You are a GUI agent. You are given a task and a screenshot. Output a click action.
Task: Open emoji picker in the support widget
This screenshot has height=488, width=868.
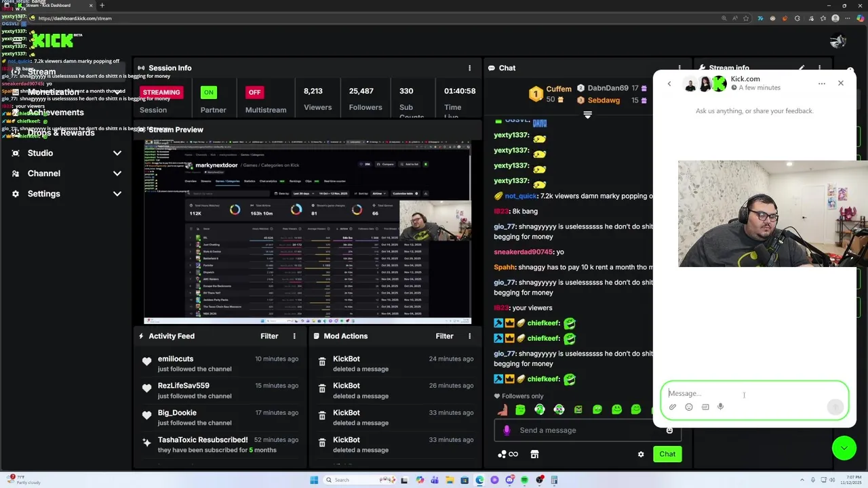689,407
